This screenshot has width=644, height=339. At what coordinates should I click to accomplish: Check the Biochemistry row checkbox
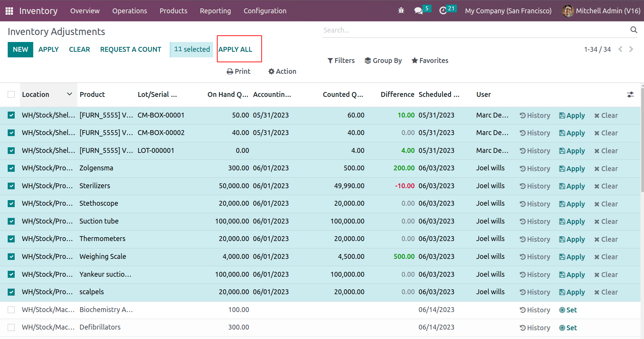tap(11, 310)
